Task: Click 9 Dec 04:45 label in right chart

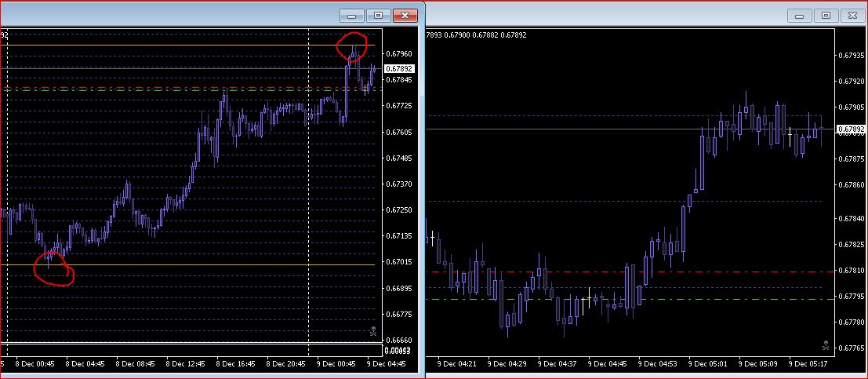Action: click(x=607, y=365)
